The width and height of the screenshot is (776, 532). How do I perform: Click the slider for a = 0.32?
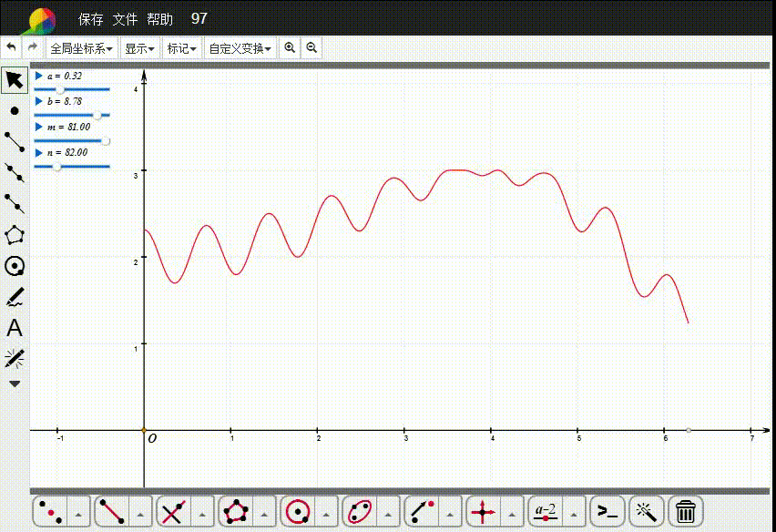click(72, 89)
